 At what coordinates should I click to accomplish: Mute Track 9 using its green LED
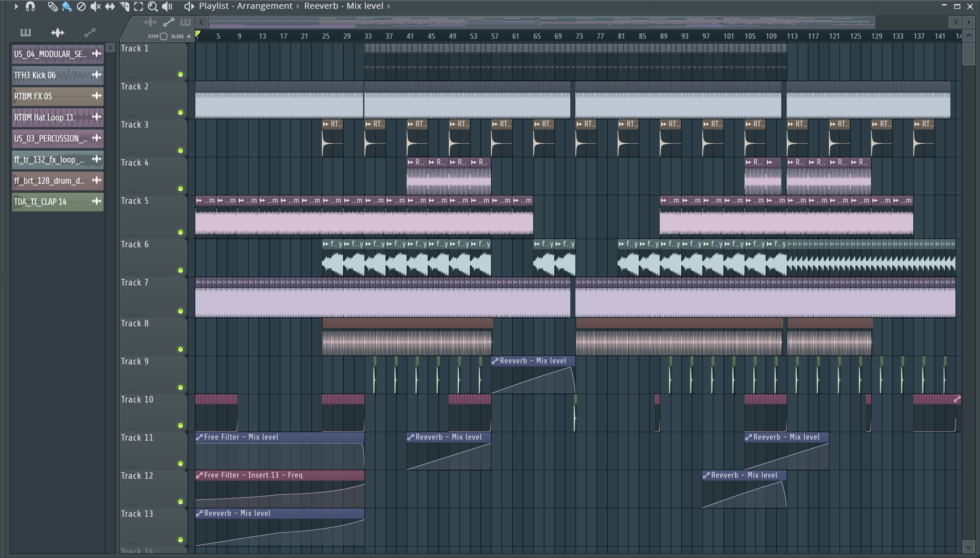coord(180,388)
